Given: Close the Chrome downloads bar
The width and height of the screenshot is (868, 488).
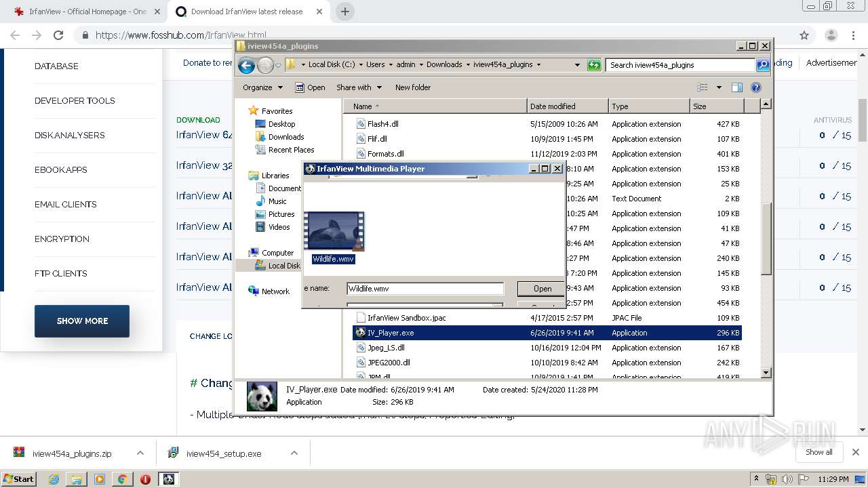Looking at the screenshot, I should tap(856, 452).
